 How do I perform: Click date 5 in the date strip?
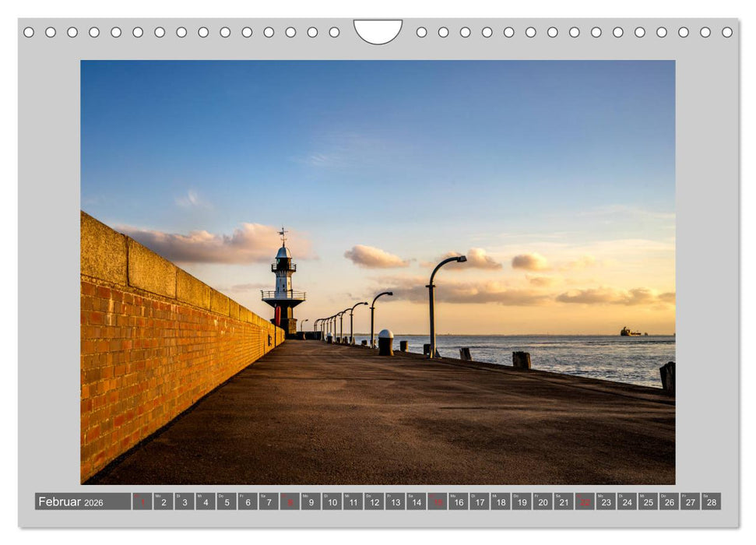tap(226, 502)
